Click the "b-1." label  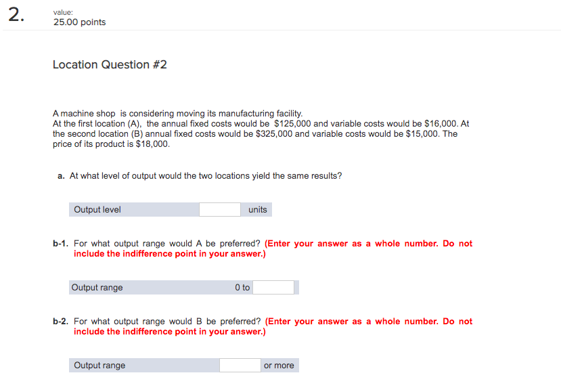(61, 243)
